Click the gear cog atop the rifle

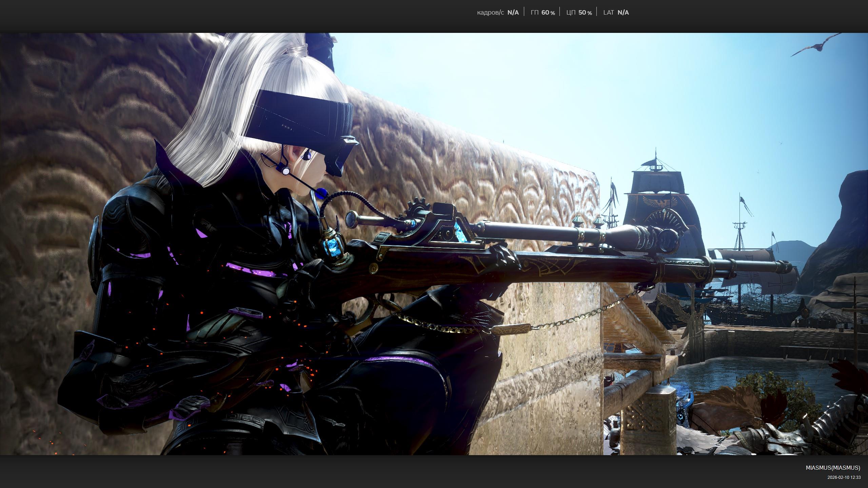coord(419,207)
